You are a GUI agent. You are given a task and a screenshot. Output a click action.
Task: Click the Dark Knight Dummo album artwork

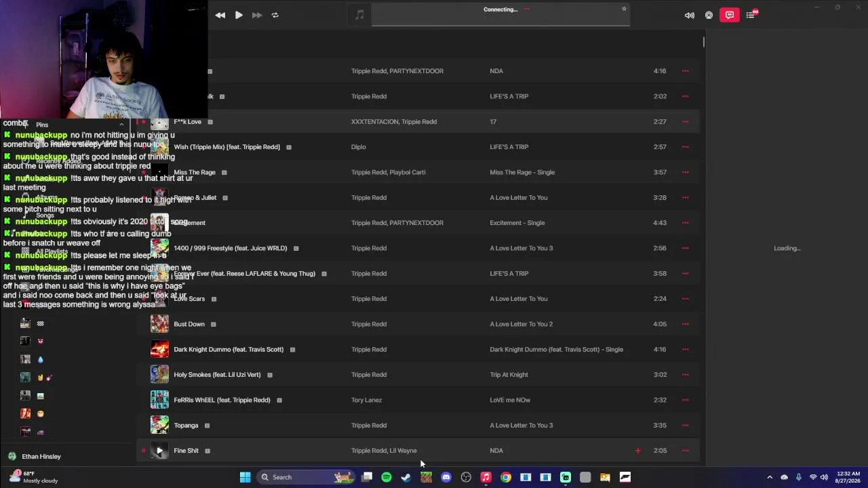coord(159,349)
